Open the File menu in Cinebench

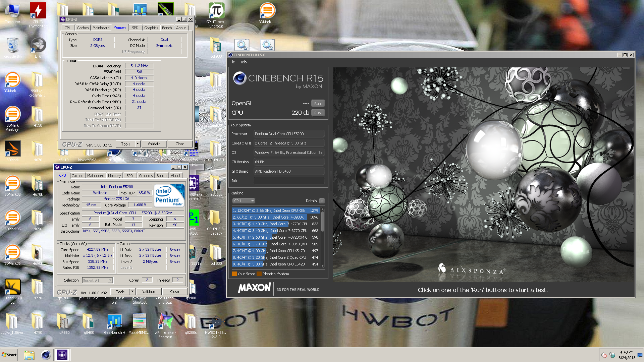pyautogui.click(x=232, y=62)
